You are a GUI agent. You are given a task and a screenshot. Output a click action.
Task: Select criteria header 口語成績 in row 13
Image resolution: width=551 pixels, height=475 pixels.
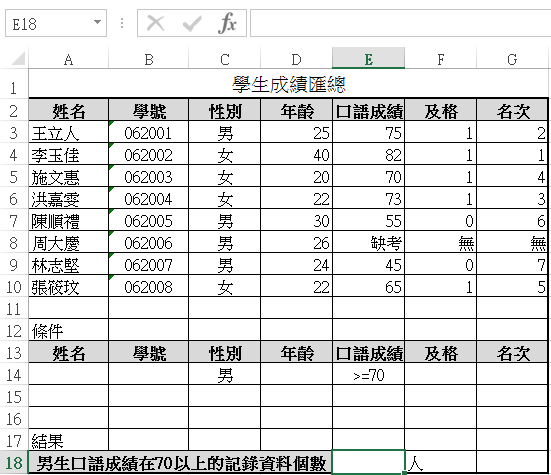click(369, 352)
